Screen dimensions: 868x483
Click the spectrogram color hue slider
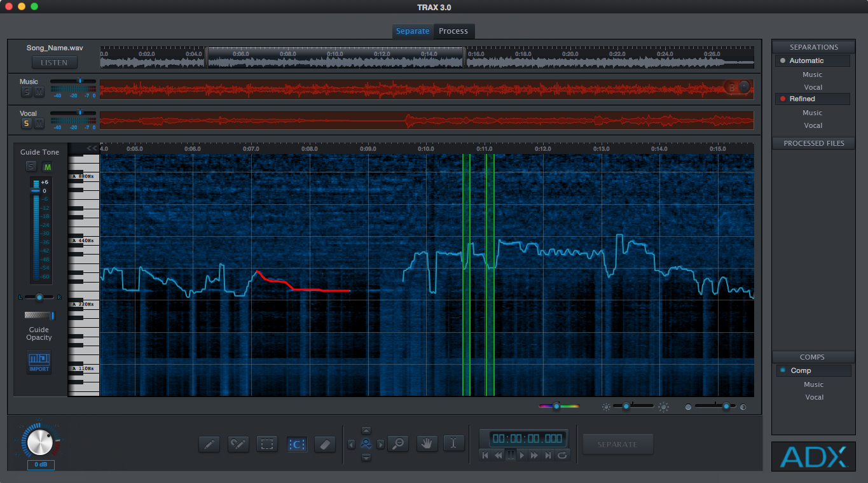click(x=559, y=406)
